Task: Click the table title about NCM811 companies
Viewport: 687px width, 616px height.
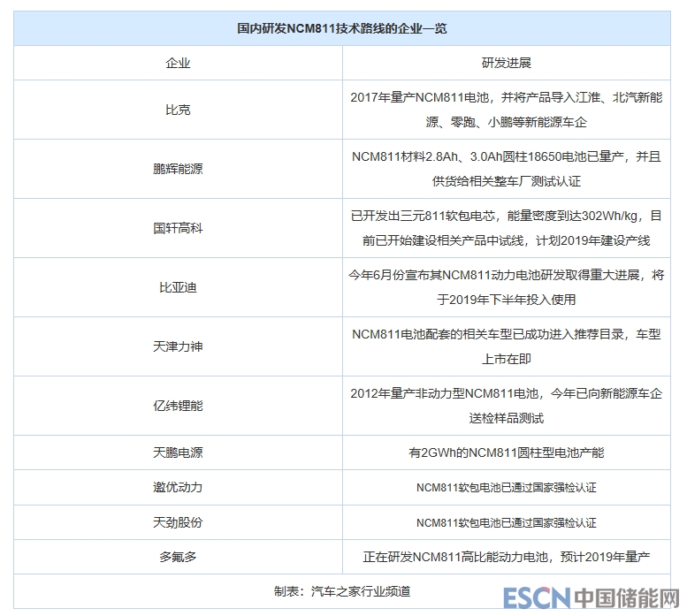Action: 342,28
